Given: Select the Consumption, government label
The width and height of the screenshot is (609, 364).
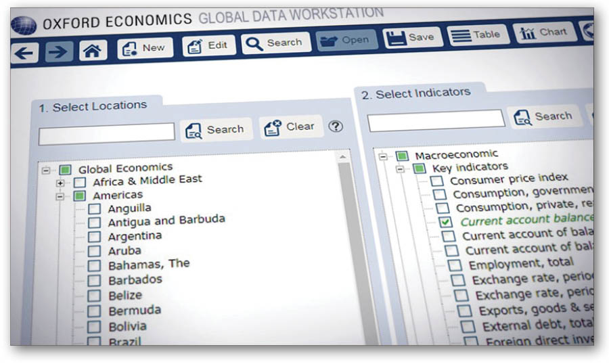Looking at the screenshot, I should click(x=523, y=192).
